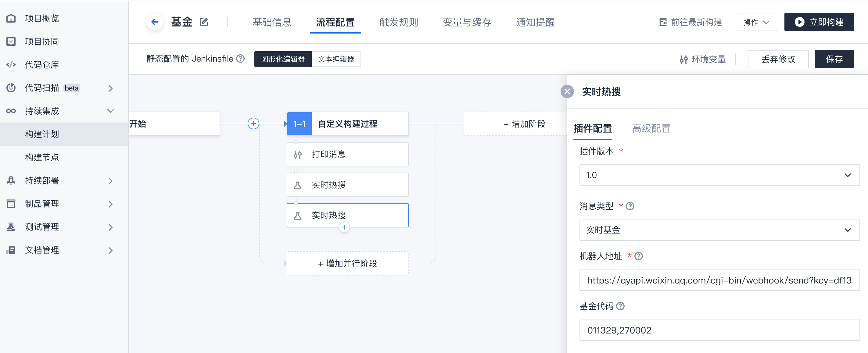
Task: Select the 开始 node
Action: (x=174, y=124)
